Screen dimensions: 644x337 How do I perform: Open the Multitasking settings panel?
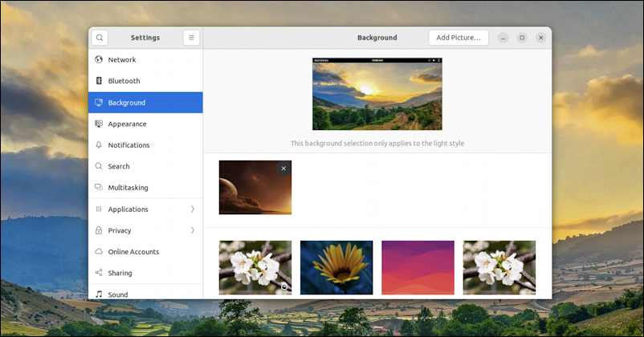(x=128, y=188)
